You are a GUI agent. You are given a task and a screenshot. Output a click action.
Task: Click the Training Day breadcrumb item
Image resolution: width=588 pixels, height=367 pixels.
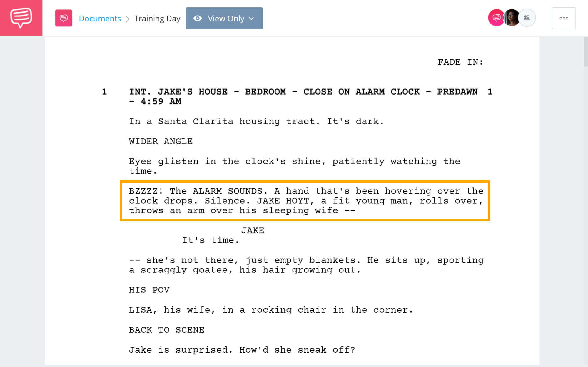157,18
